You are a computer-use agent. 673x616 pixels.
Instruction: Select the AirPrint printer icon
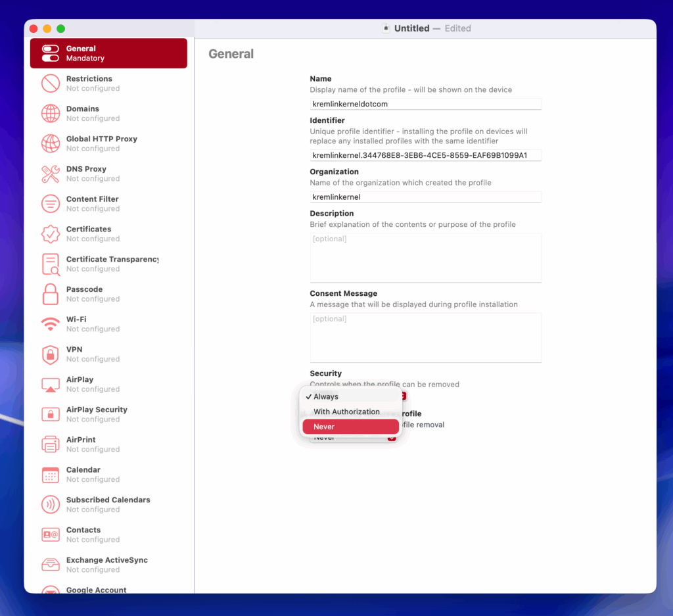pos(51,444)
